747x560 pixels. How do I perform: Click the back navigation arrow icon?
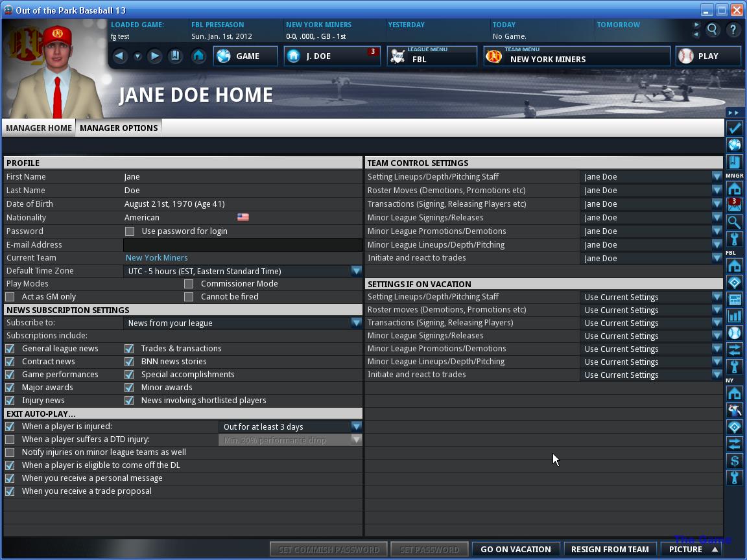119,56
